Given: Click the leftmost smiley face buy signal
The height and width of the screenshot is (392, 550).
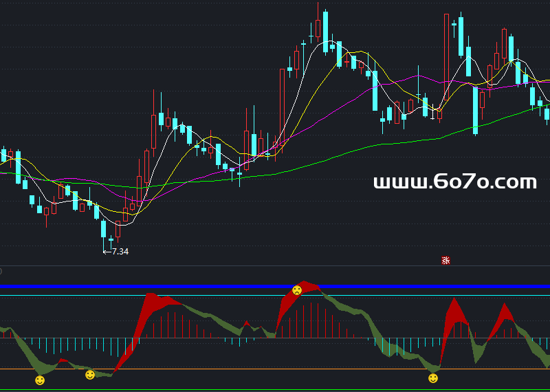Looking at the screenshot, I should (x=40, y=380).
